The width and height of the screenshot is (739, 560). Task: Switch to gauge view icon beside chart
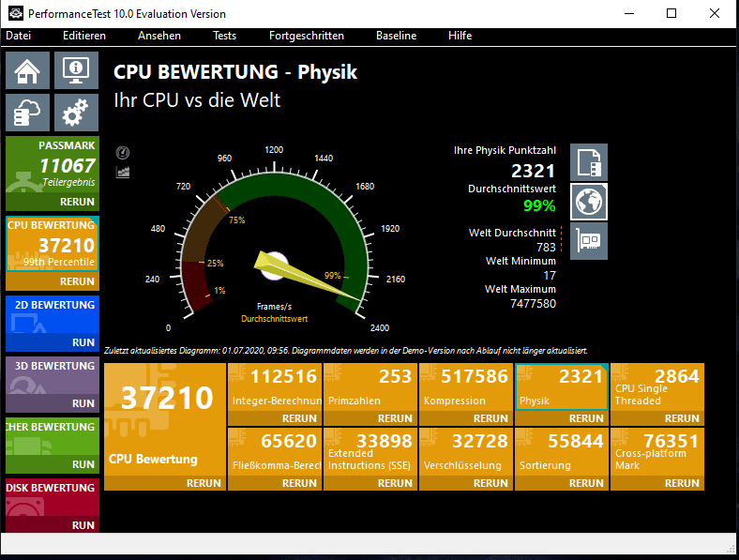coord(123,153)
